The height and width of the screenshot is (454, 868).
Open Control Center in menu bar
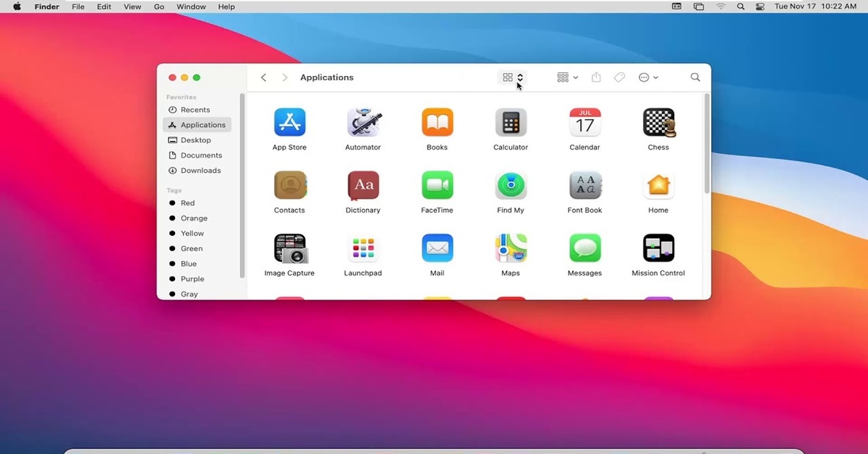(759, 7)
